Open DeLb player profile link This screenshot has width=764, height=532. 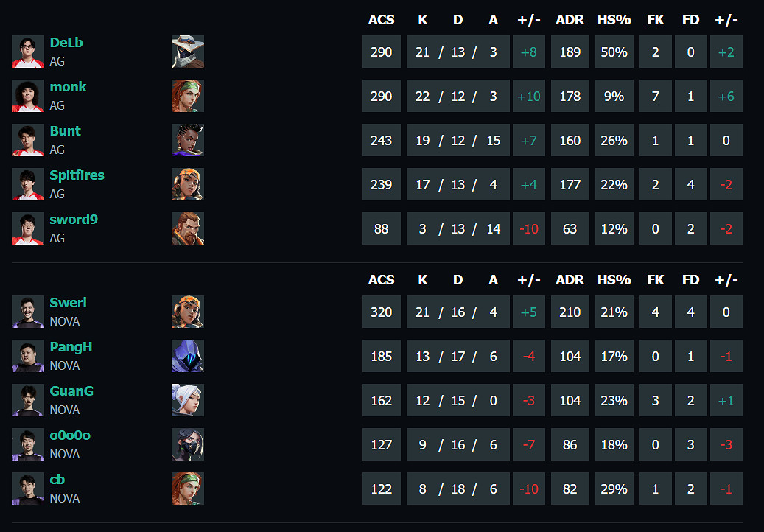tap(66, 43)
